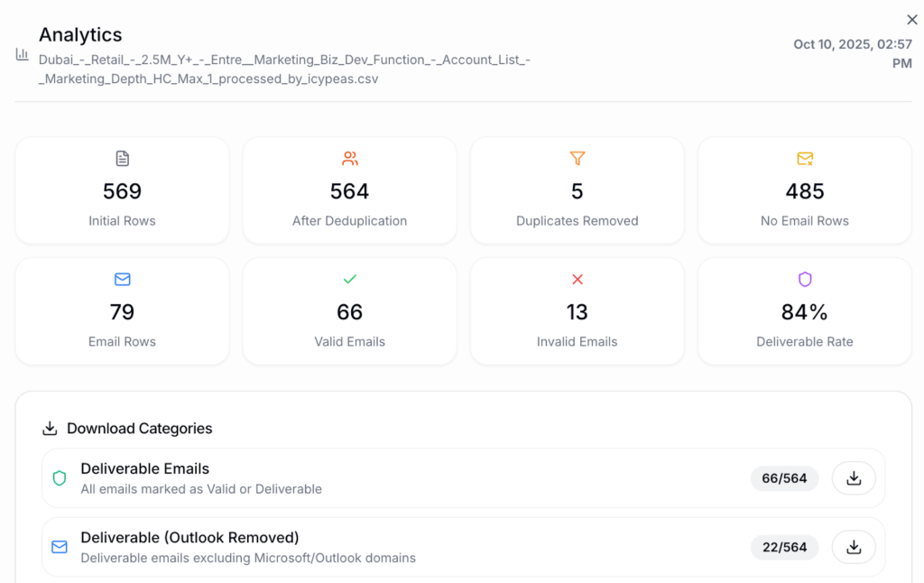Click the 79 Email Rows value
The width and height of the screenshot is (924, 583).
pyautogui.click(x=122, y=312)
